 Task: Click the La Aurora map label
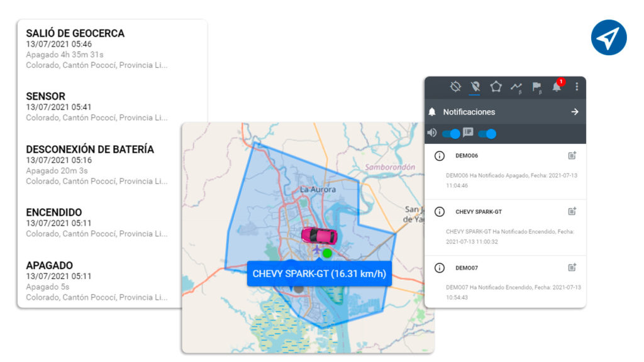click(x=318, y=189)
